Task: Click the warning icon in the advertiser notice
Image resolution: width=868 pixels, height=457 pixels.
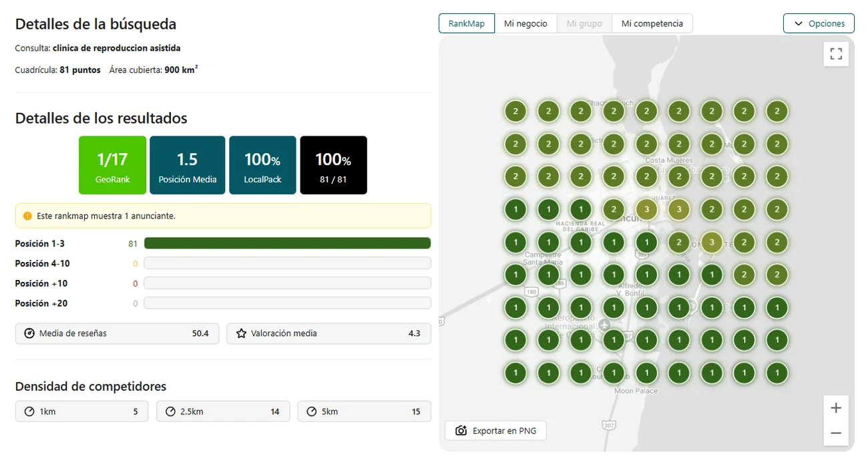Action: click(27, 216)
